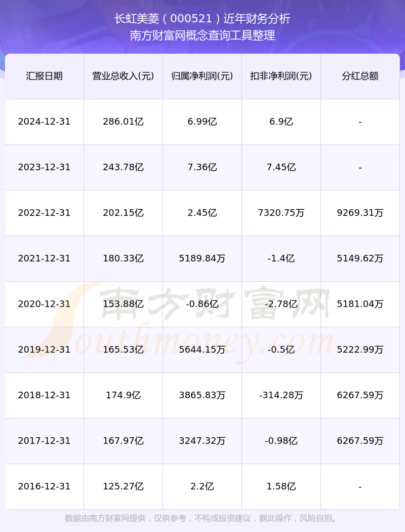Click the -2.78亿 value in 2020 row
This screenshot has height=532, width=405.
281,303
